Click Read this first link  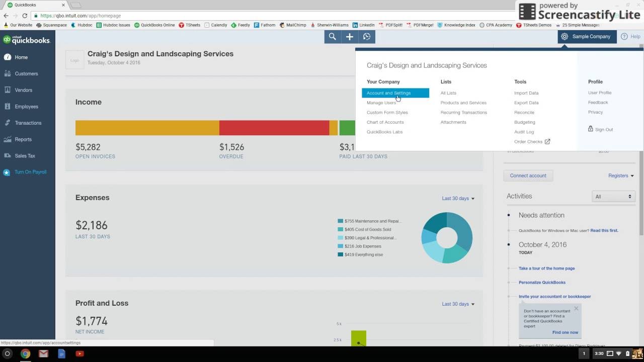(x=604, y=230)
